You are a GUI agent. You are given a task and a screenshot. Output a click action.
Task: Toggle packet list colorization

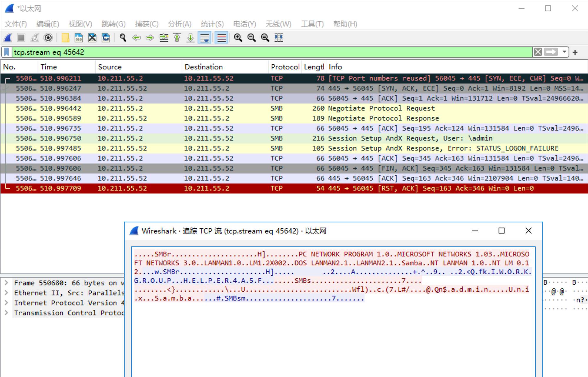221,38
